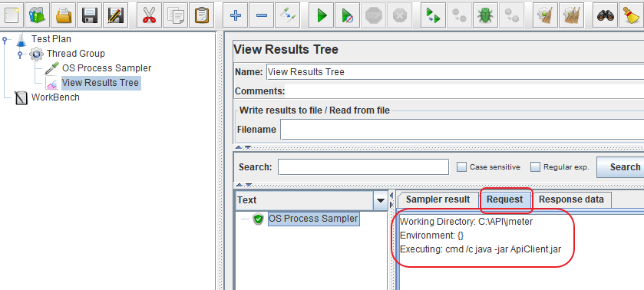Click the Working Directory line text
Image resolution: width=644 pixels, height=290 pixels.
[x=466, y=222]
